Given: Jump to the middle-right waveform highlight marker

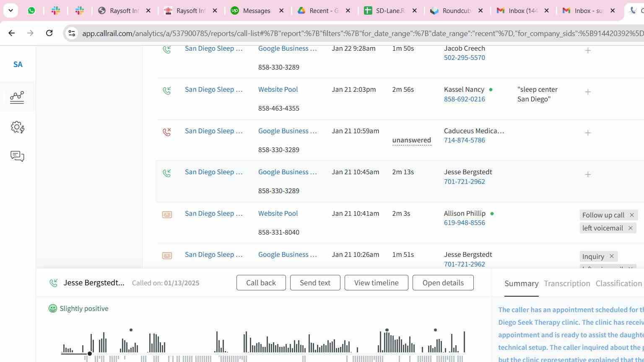Looking at the screenshot, I should 387,330.
